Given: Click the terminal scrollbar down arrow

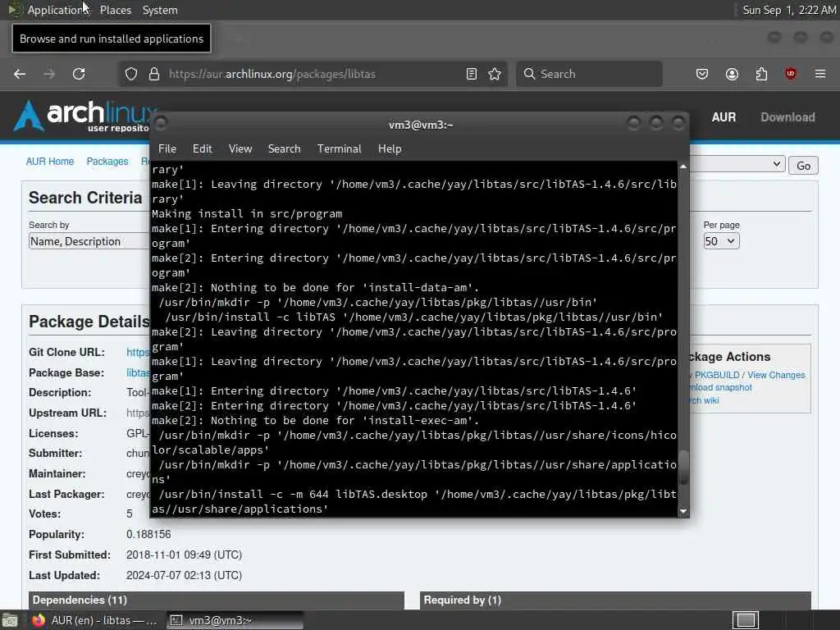Looking at the screenshot, I should [x=683, y=511].
